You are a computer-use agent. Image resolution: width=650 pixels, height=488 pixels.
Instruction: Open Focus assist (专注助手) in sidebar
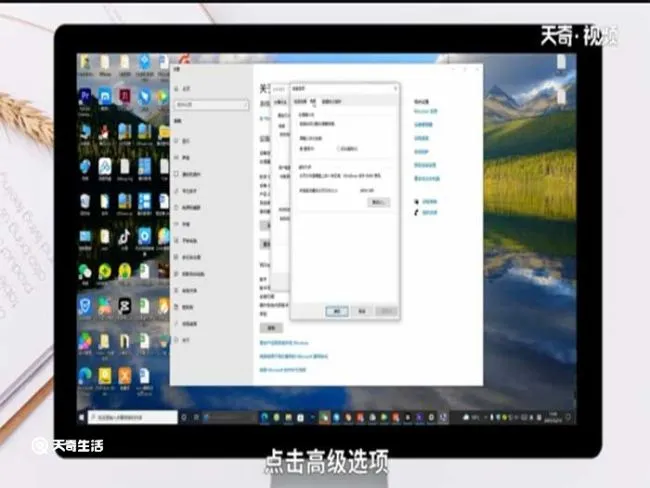pos(186,191)
